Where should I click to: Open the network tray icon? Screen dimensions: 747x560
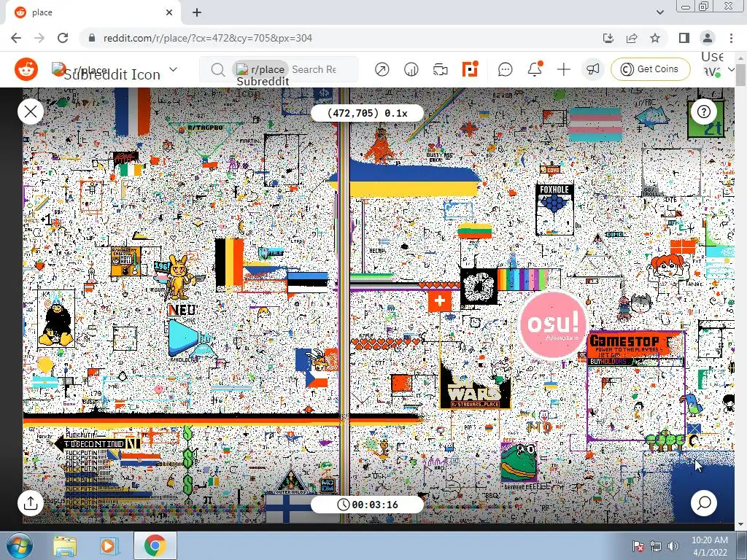(656, 546)
